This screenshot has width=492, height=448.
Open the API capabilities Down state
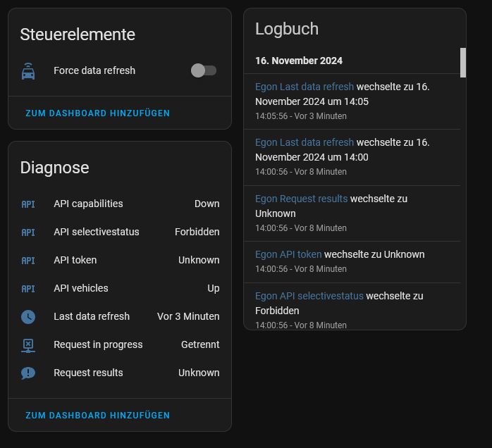coord(207,204)
